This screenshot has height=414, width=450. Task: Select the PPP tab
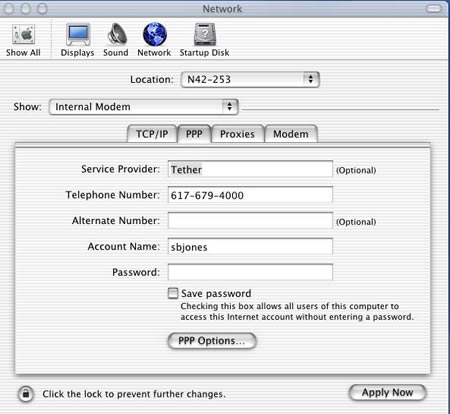click(x=194, y=134)
